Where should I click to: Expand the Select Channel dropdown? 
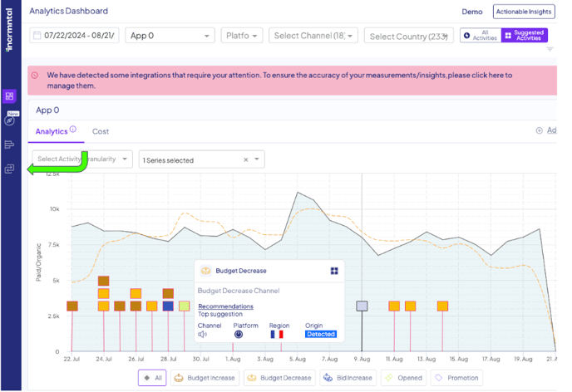313,36
